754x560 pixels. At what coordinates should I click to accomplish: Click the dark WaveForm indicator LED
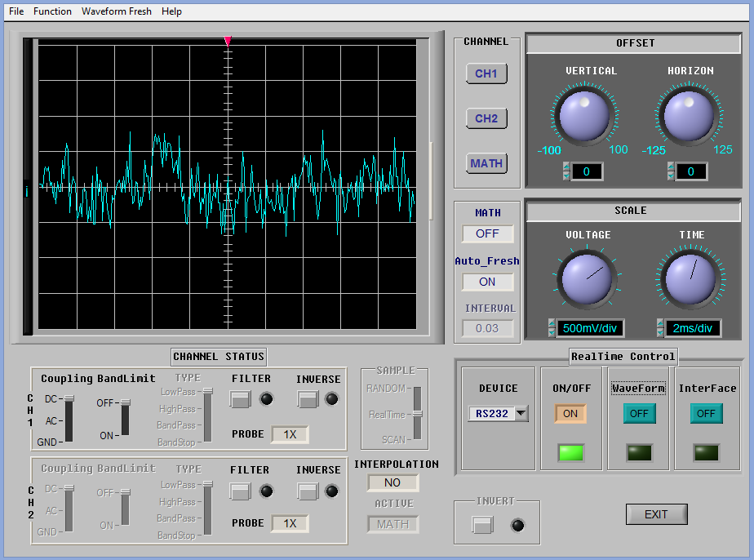pyautogui.click(x=640, y=453)
